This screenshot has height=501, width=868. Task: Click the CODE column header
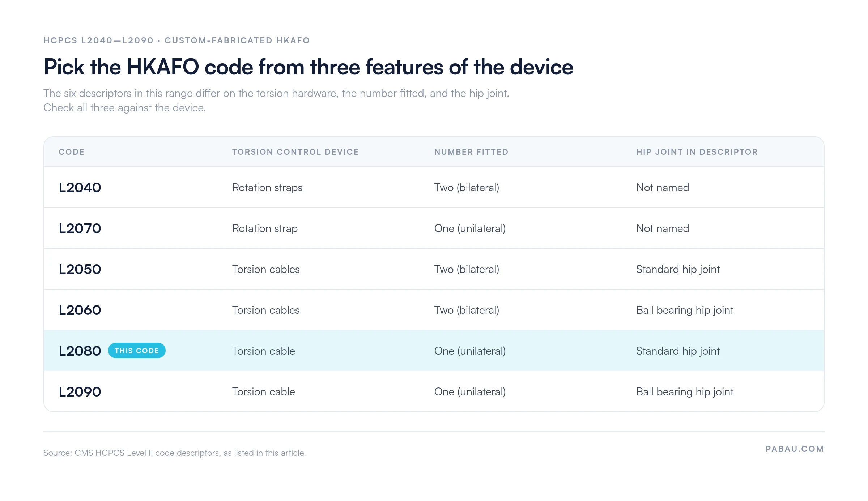tap(72, 152)
